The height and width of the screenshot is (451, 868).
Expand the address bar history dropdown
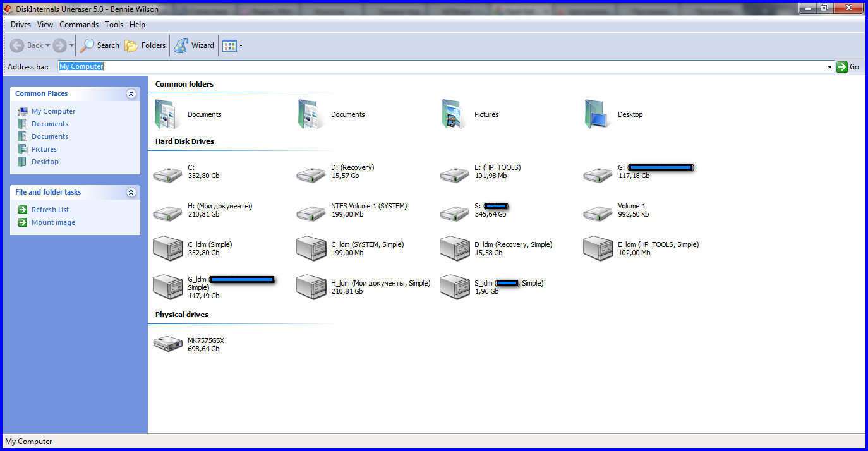829,67
